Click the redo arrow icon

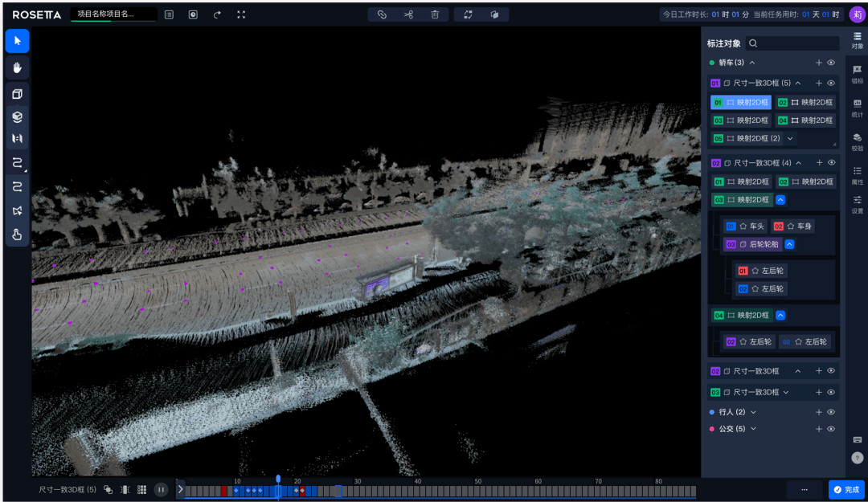pos(217,14)
